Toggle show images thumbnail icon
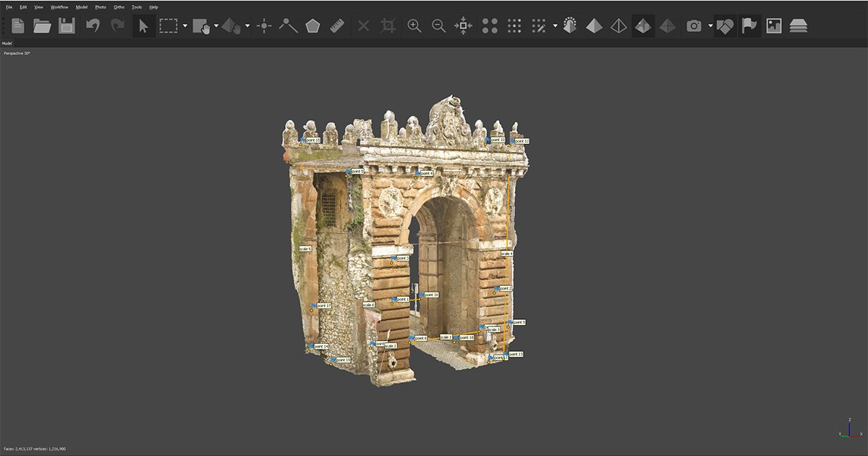Image resolution: width=868 pixels, height=456 pixels. click(774, 26)
